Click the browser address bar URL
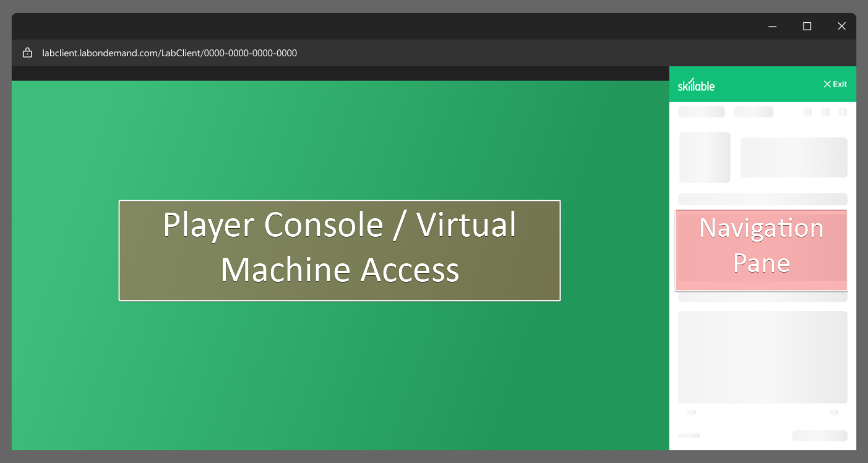The image size is (868, 463). click(169, 53)
